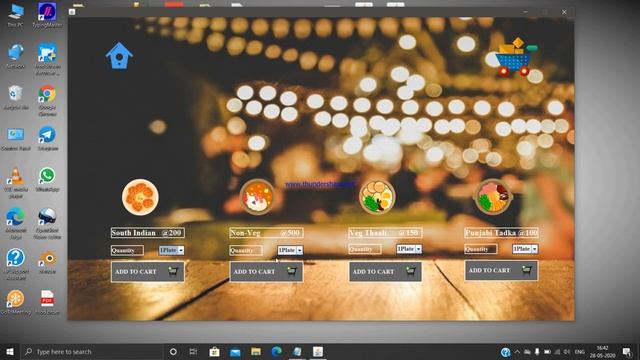Expand the 1Plate dropdown for Non-Veg
Image resolution: width=640 pixels, height=360 pixels.
pos(300,250)
